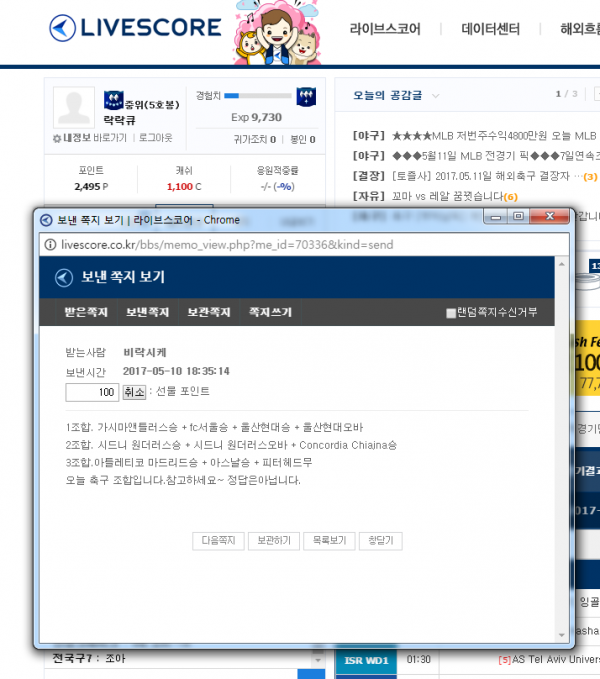Click the ISR WD1 league label

point(366,660)
